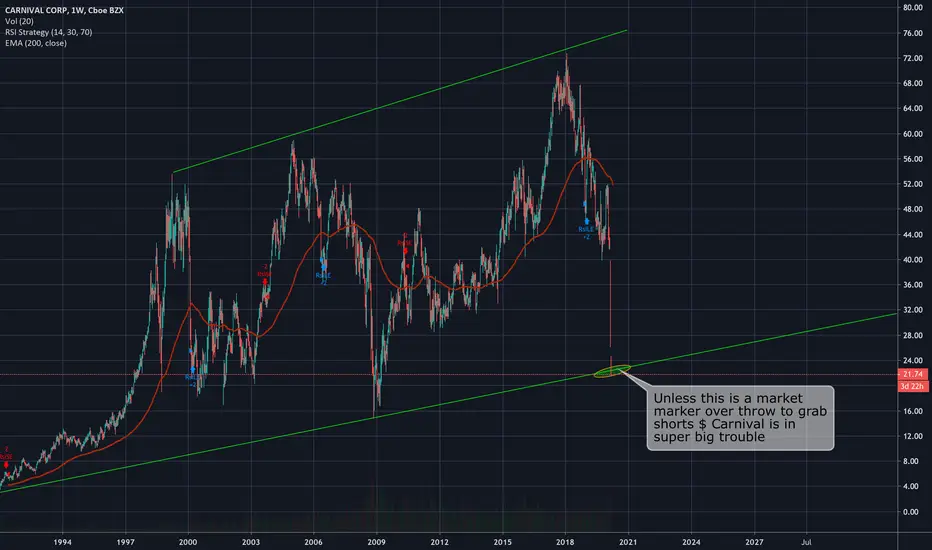Click the 68.00 price scale label

(913, 83)
